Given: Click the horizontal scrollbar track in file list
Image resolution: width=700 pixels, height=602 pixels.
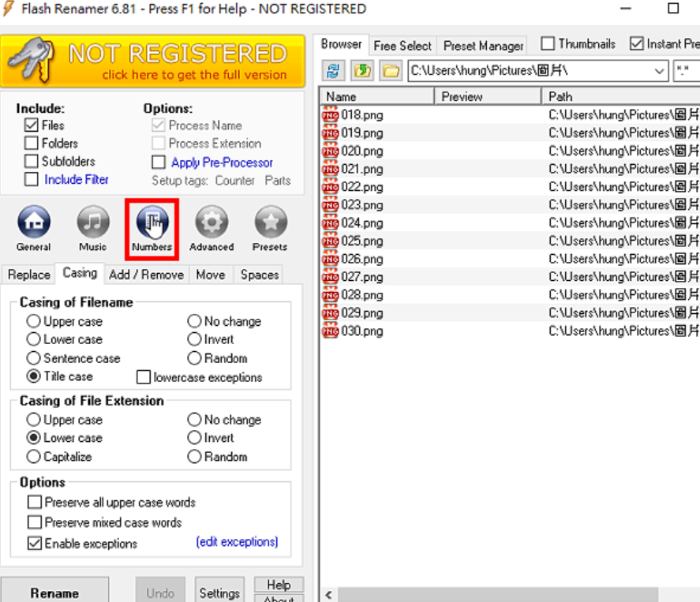Looking at the screenshot, I should pos(498,595).
